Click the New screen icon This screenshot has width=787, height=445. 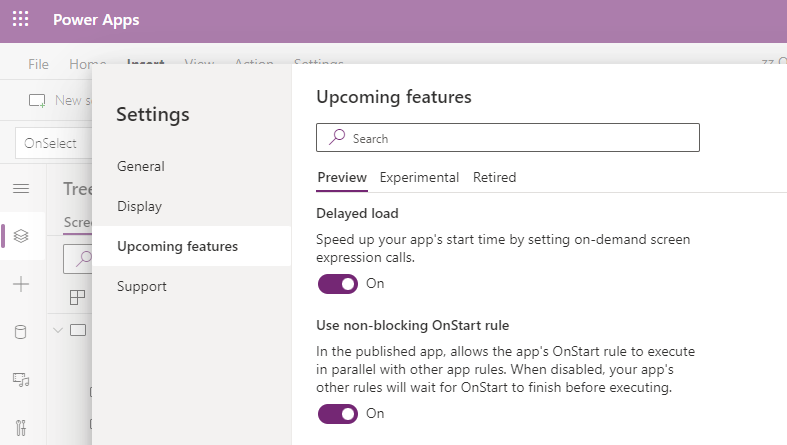coord(37,100)
